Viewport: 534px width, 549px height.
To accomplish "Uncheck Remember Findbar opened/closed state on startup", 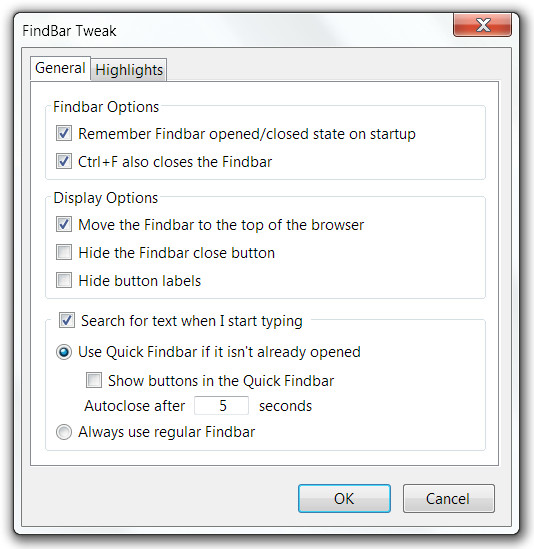I will coord(64,133).
